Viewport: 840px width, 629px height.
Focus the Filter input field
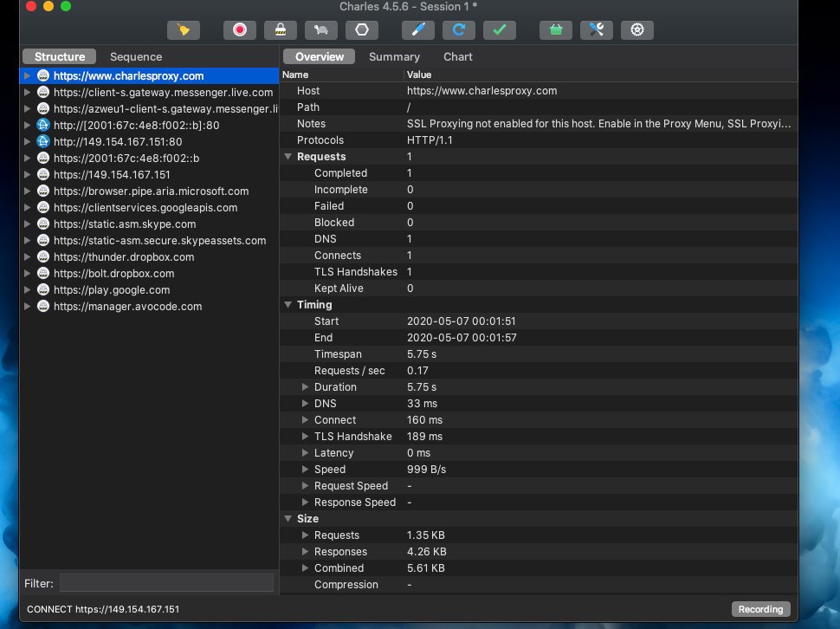pyautogui.click(x=166, y=583)
